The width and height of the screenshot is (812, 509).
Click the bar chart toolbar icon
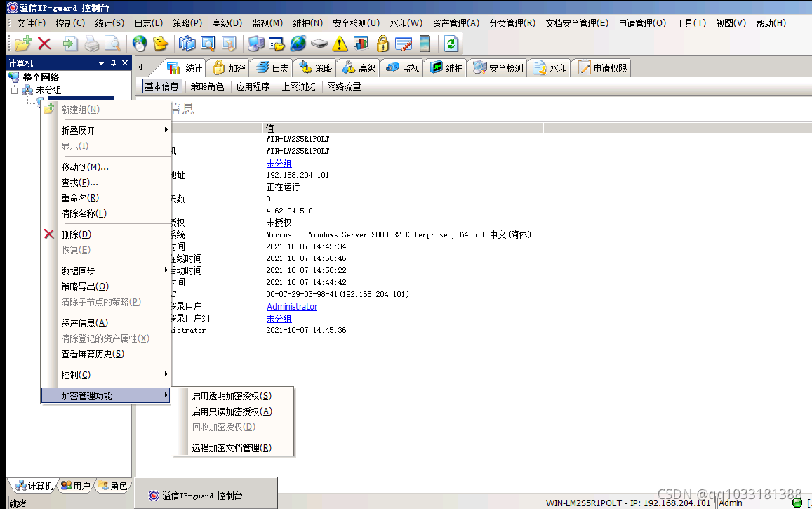tap(361, 44)
